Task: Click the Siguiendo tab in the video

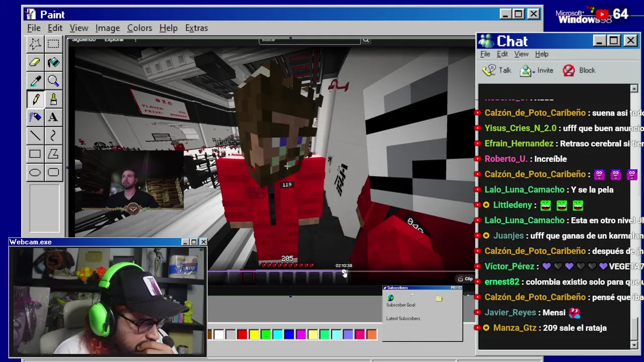Action: [x=84, y=40]
